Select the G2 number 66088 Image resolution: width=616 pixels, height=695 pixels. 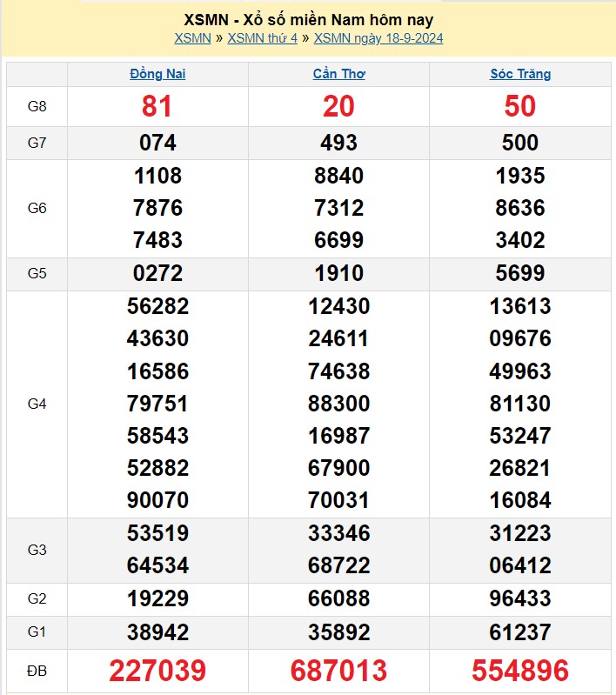pyautogui.click(x=338, y=598)
